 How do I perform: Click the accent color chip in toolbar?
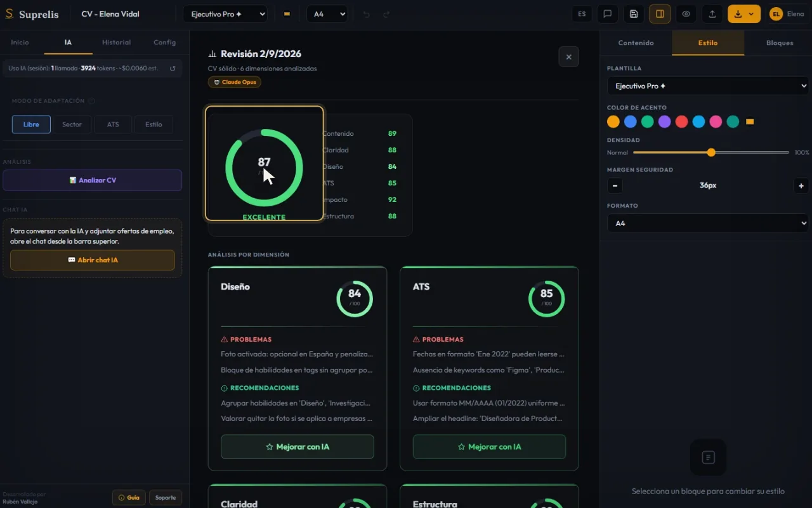point(287,14)
